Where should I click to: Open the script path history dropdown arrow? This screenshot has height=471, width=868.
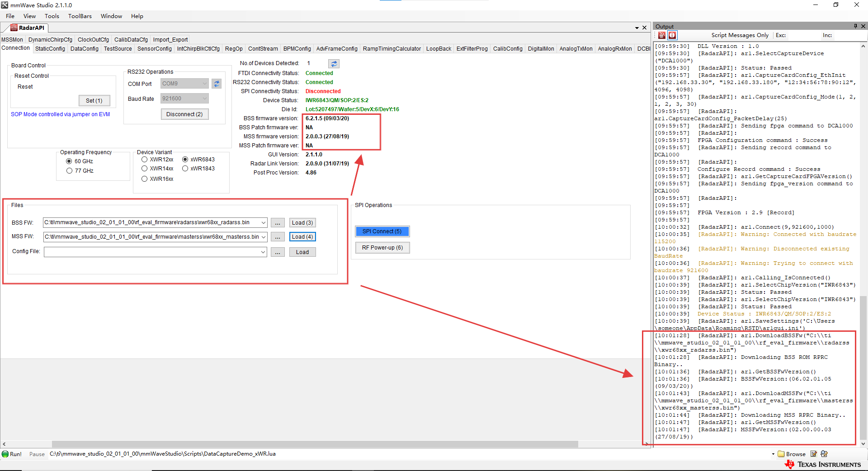773,454
